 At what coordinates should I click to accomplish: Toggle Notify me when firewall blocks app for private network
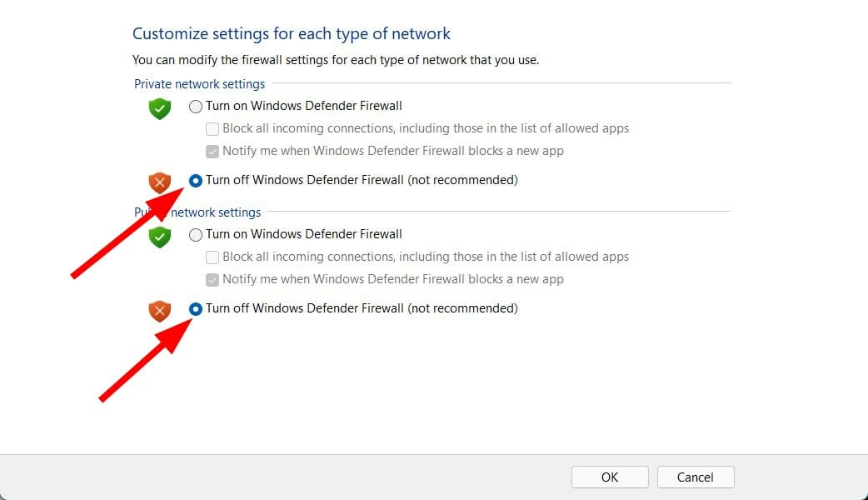click(x=212, y=151)
